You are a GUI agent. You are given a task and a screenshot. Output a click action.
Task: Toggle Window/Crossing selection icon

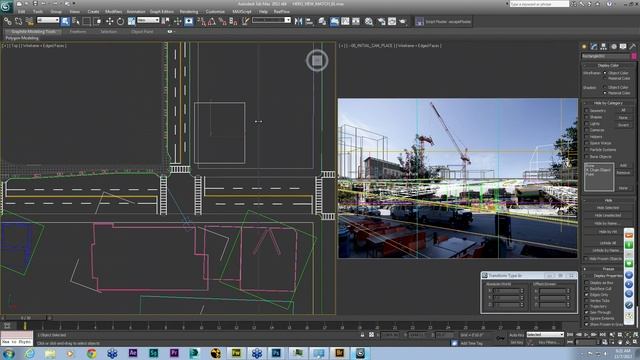(x=98, y=21)
